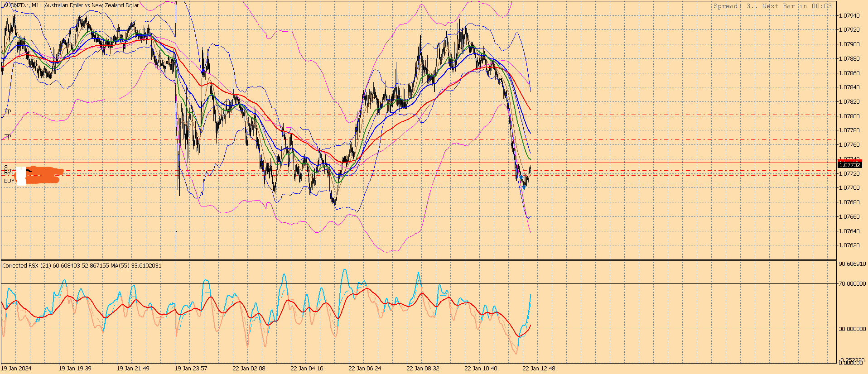The image size is (868, 374).
Task: Click the 1.07780 price axis label
Action: 849,130
